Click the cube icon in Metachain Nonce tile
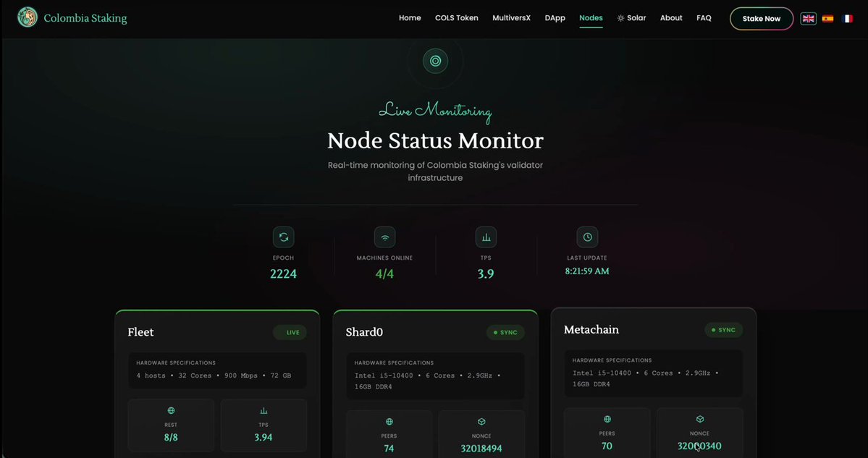Image resolution: width=868 pixels, height=458 pixels. (700, 419)
